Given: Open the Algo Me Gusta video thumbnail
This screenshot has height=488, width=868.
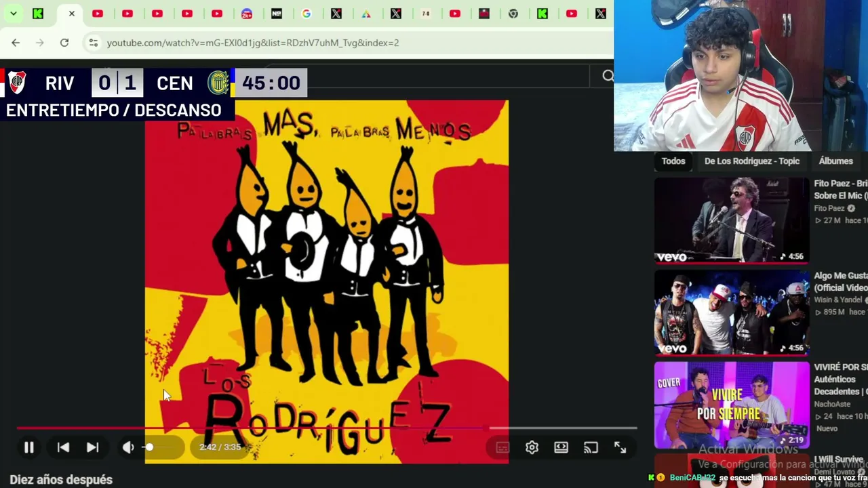Looking at the screenshot, I should pyautogui.click(x=732, y=312).
